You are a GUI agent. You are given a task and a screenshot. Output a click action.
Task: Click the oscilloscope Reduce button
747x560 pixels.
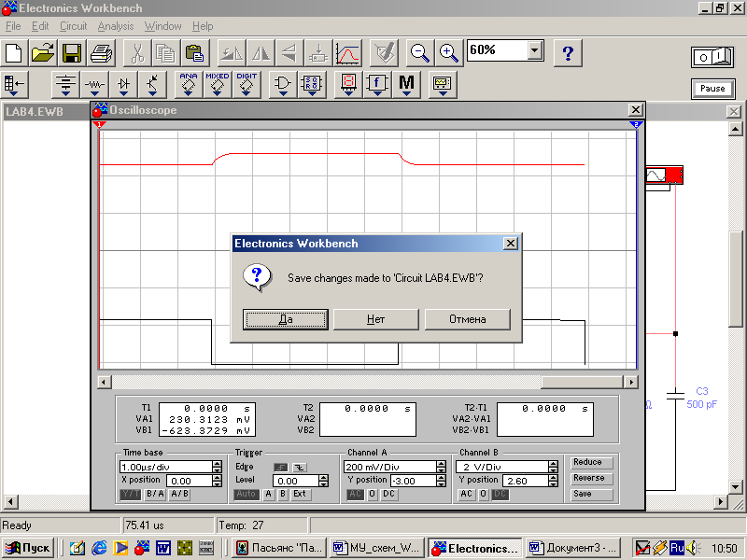pos(592,462)
